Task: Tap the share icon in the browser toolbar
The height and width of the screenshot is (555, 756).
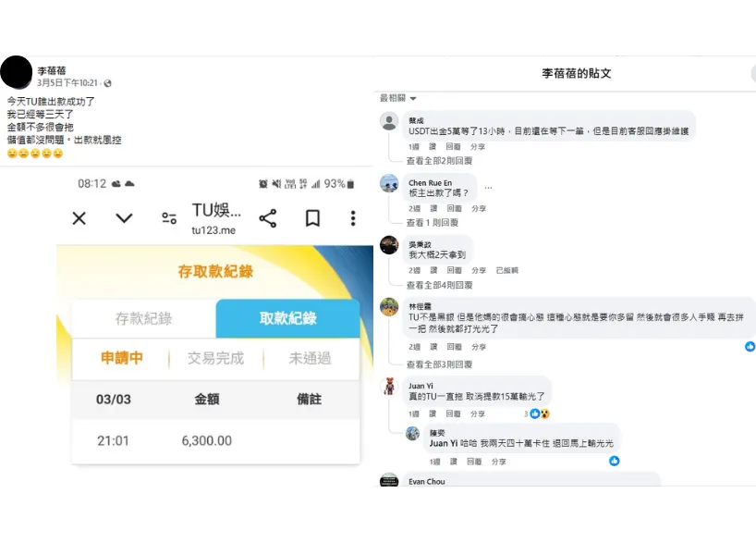Action: (268, 218)
